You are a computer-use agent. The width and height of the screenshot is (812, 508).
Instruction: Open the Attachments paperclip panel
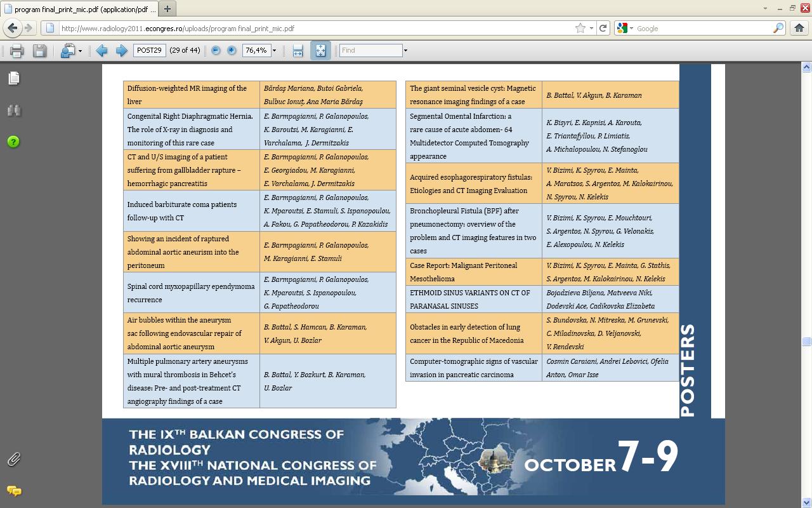[14, 459]
